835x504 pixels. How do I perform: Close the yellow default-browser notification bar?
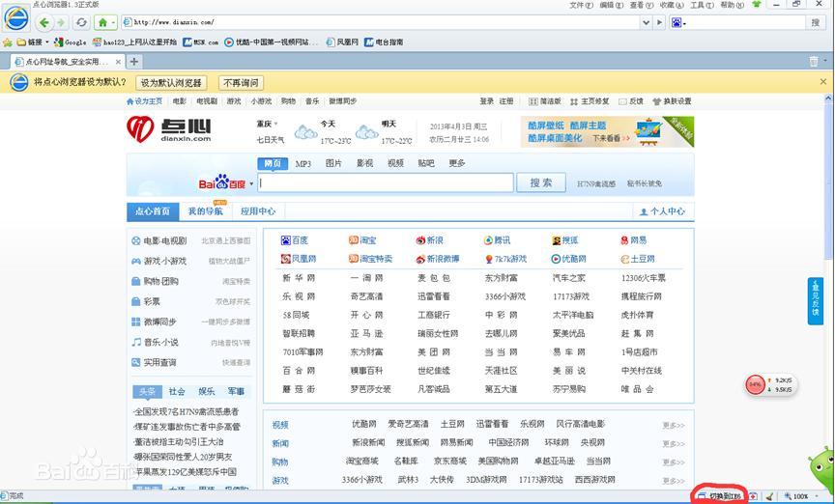click(823, 82)
